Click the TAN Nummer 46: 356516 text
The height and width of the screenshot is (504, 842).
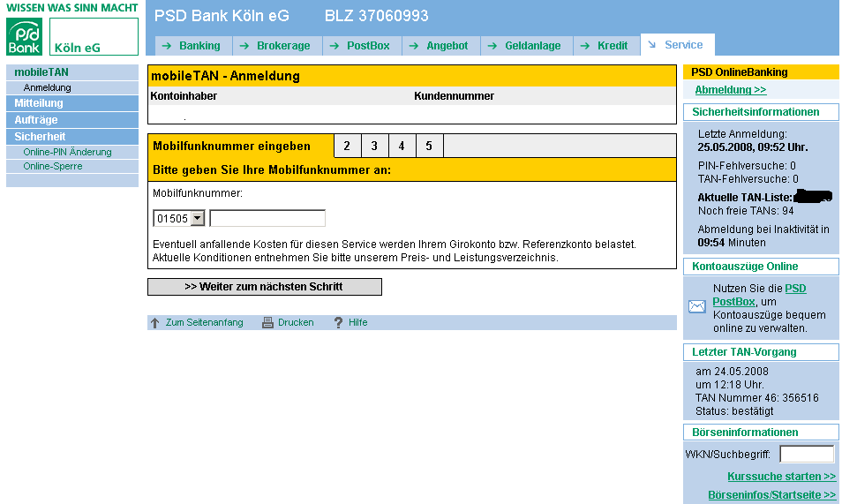click(756, 398)
